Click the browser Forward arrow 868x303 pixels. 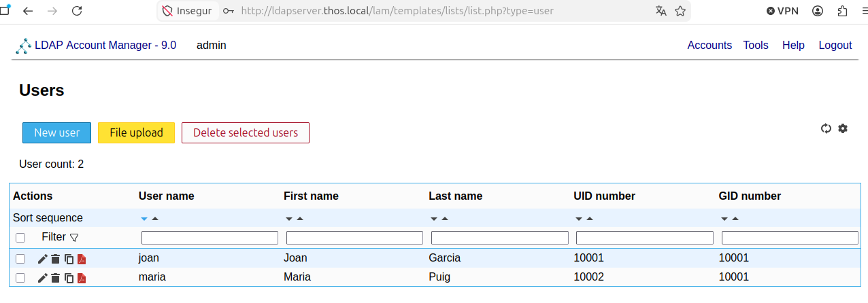52,11
